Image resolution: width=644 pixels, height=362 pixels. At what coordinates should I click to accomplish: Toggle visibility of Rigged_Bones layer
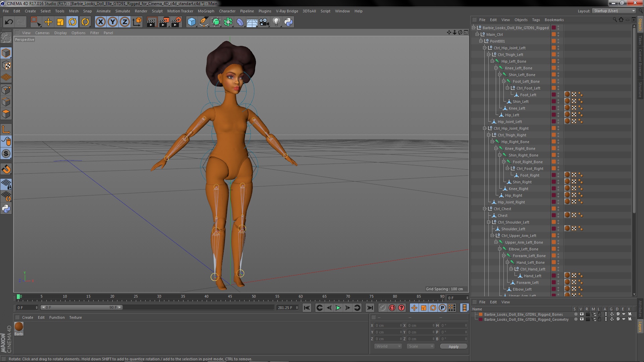point(582,314)
